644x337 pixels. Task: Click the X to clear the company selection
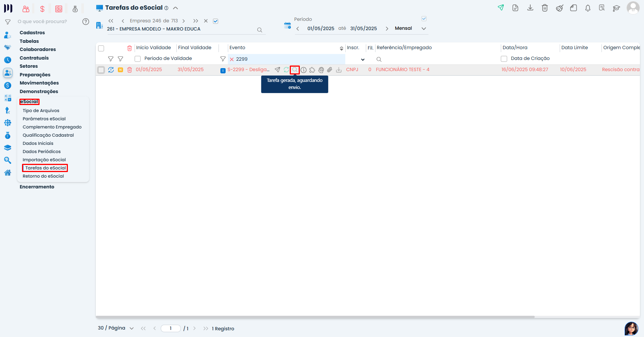[x=206, y=21]
